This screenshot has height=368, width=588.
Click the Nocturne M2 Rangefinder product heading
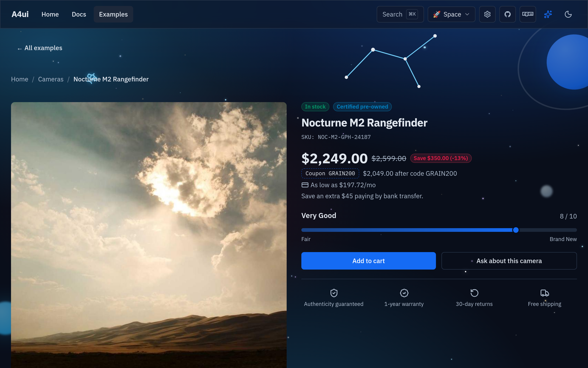point(364,123)
